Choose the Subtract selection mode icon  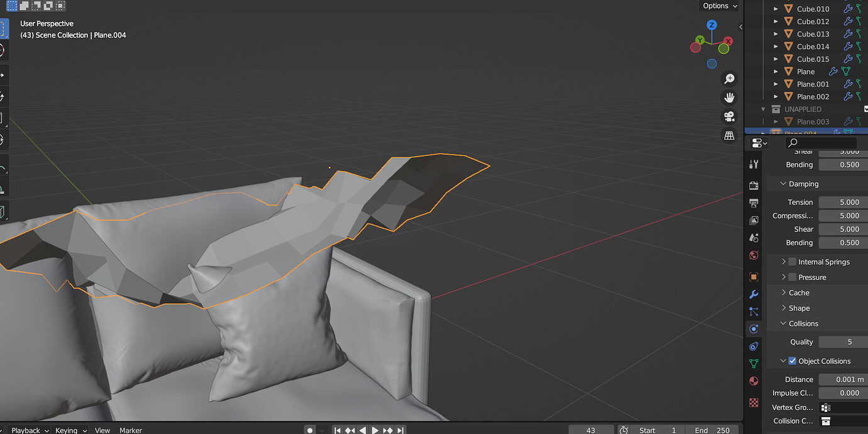click(35, 6)
